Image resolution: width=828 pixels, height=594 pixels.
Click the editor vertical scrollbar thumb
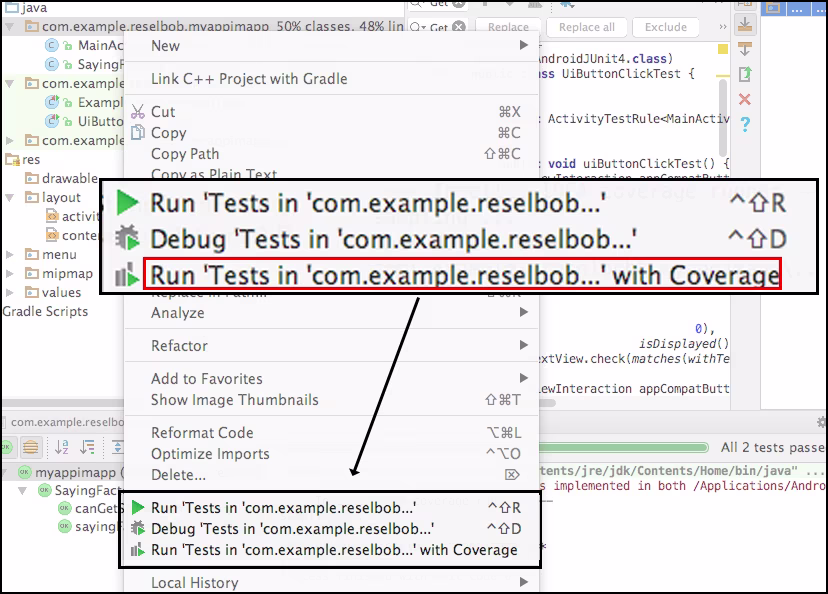723,117
